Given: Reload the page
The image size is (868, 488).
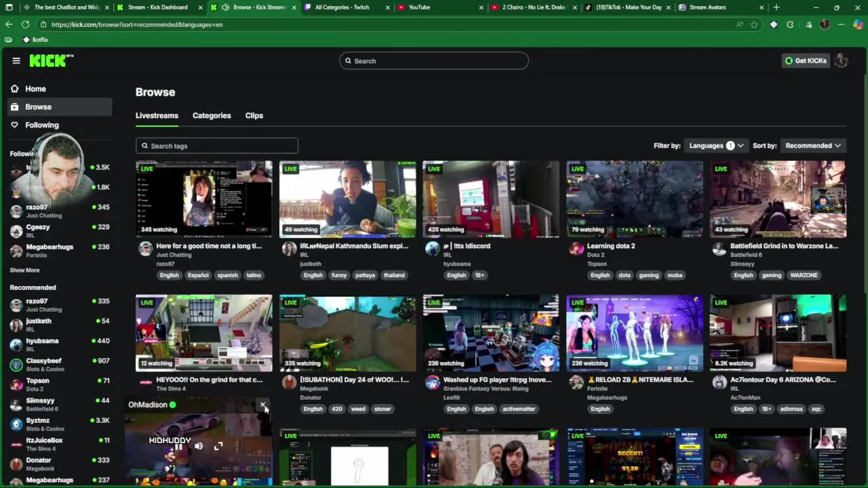Looking at the screenshot, I should (25, 24).
